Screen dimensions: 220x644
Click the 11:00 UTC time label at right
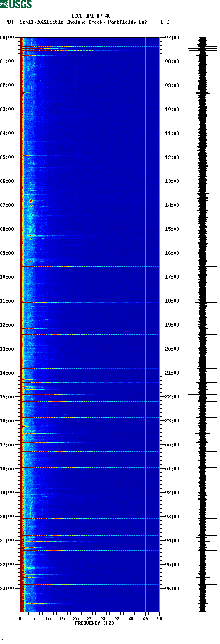(172, 133)
